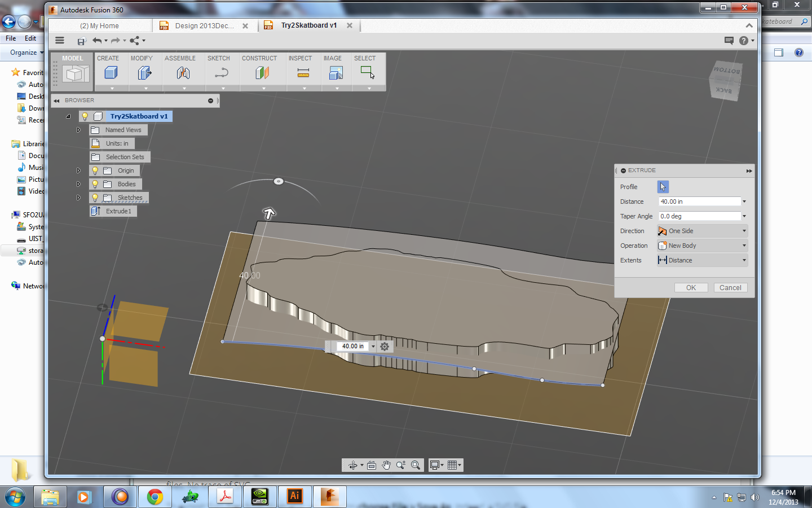Close the Try2Skatboard v1 tab
This screenshot has height=508, width=812.
[x=350, y=25]
